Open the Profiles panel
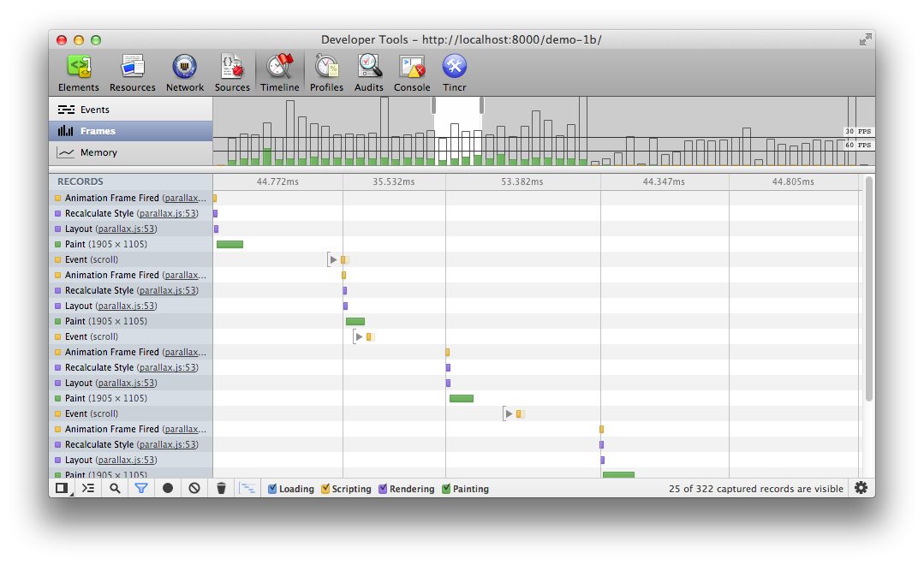 pyautogui.click(x=326, y=73)
